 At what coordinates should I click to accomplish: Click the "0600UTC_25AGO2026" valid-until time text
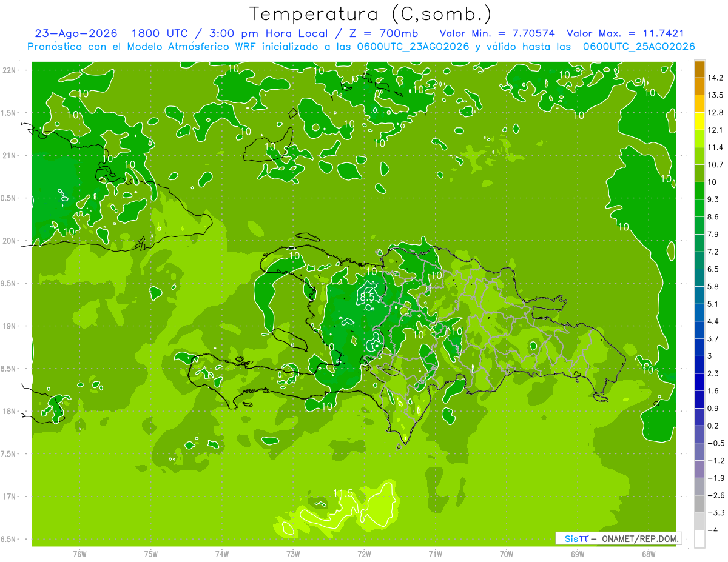click(x=639, y=47)
